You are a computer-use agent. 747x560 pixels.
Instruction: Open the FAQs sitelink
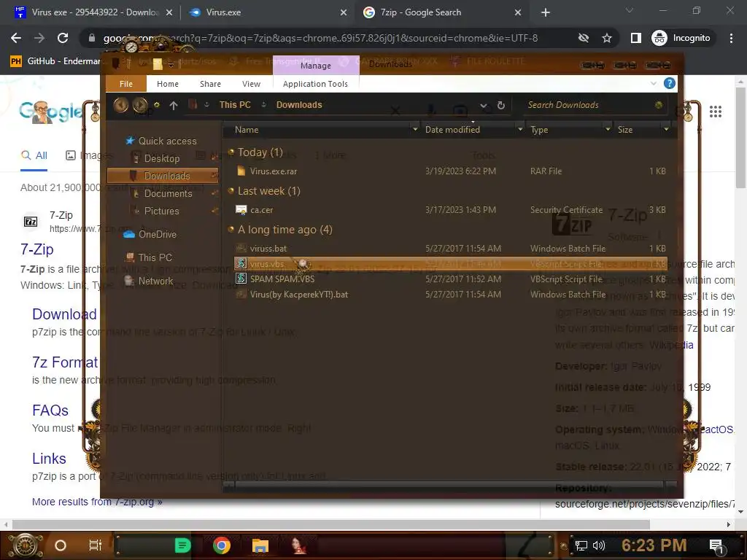pos(50,411)
